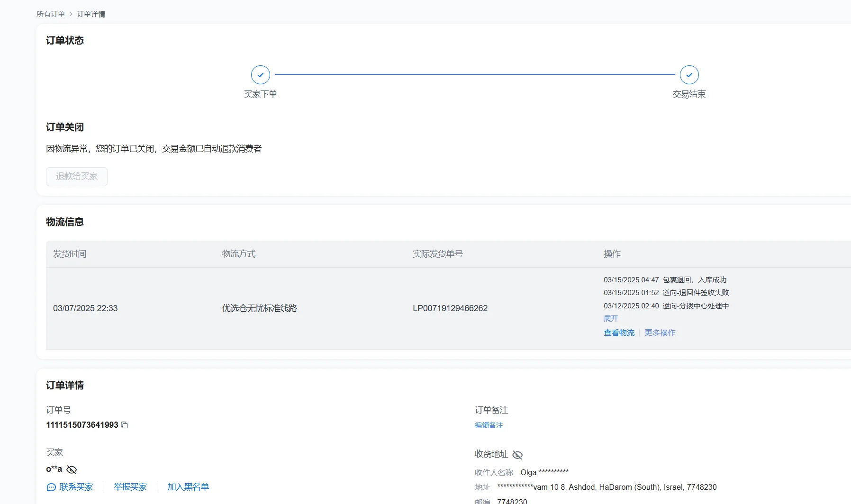Click shipping time 03/07/2025 22:33

[x=85, y=308]
